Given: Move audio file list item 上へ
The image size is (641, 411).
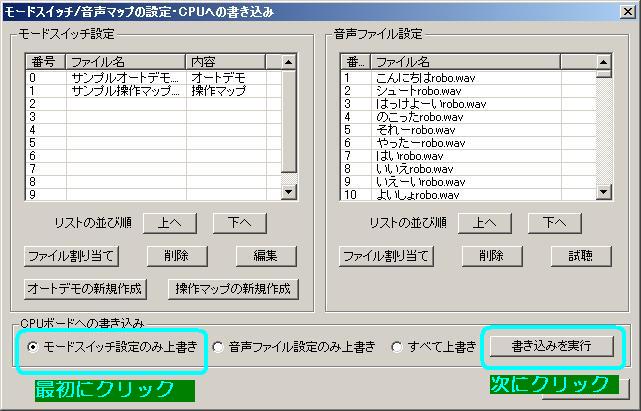Looking at the screenshot, I should click(x=484, y=223).
